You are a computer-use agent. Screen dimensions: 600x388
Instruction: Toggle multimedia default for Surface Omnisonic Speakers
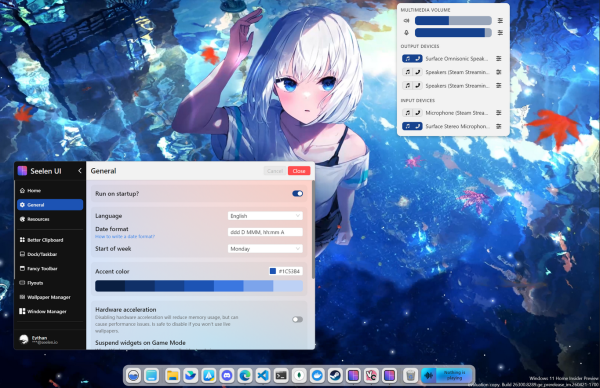408,59
